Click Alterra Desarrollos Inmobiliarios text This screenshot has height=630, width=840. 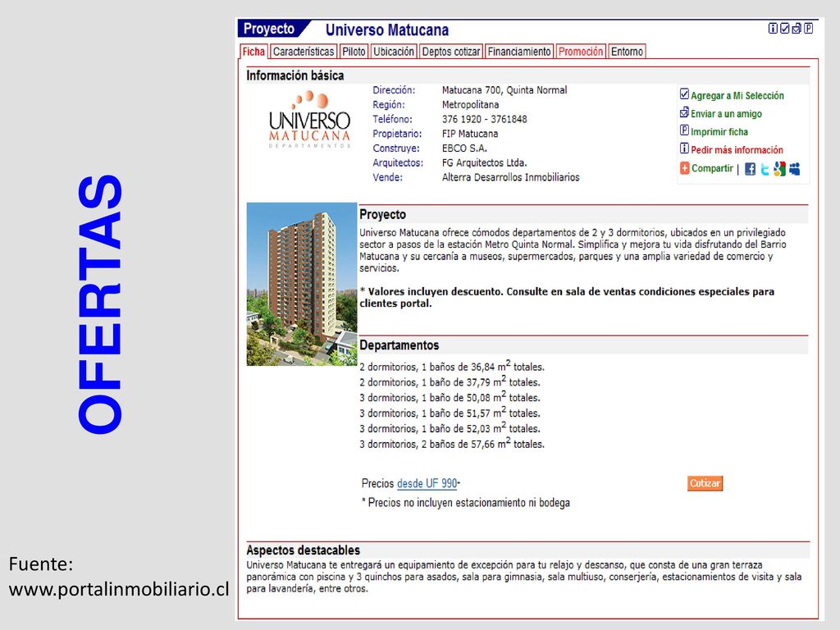(x=510, y=177)
